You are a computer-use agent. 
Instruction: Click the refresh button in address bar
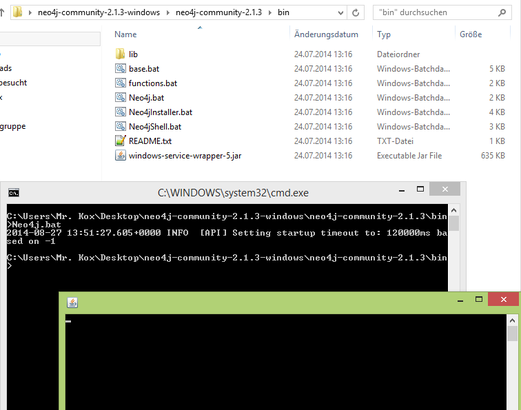click(356, 13)
